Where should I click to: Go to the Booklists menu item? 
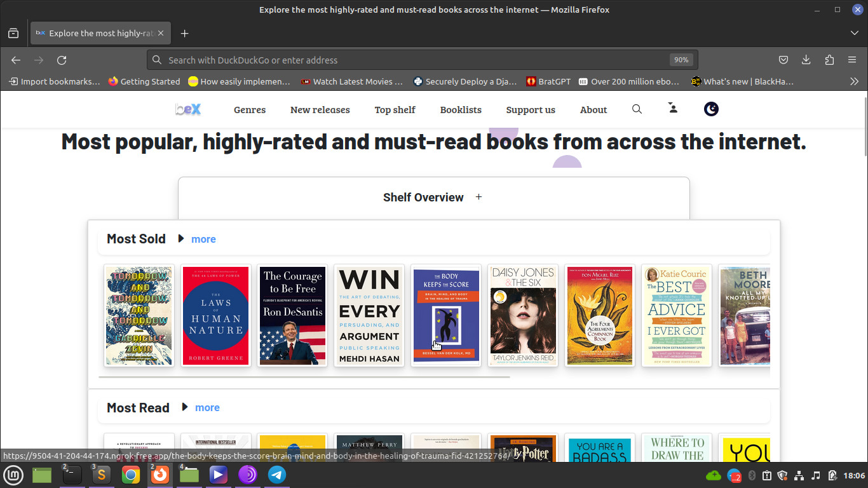tap(461, 110)
